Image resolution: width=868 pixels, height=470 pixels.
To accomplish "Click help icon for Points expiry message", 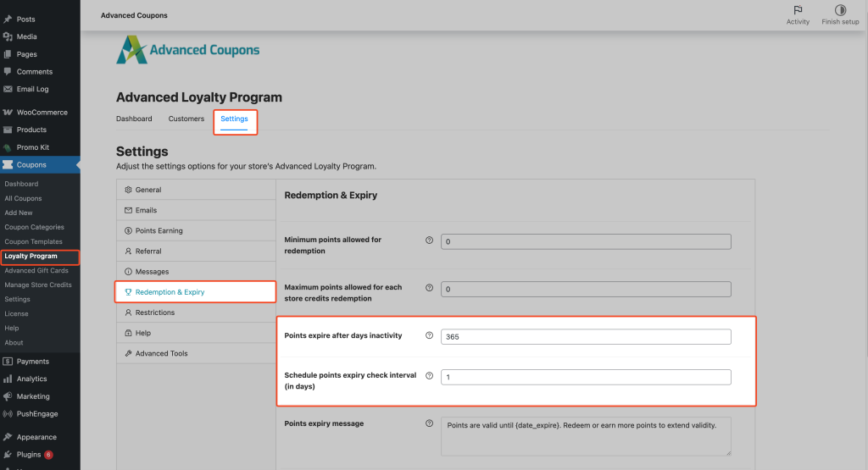I will click(x=429, y=423).
